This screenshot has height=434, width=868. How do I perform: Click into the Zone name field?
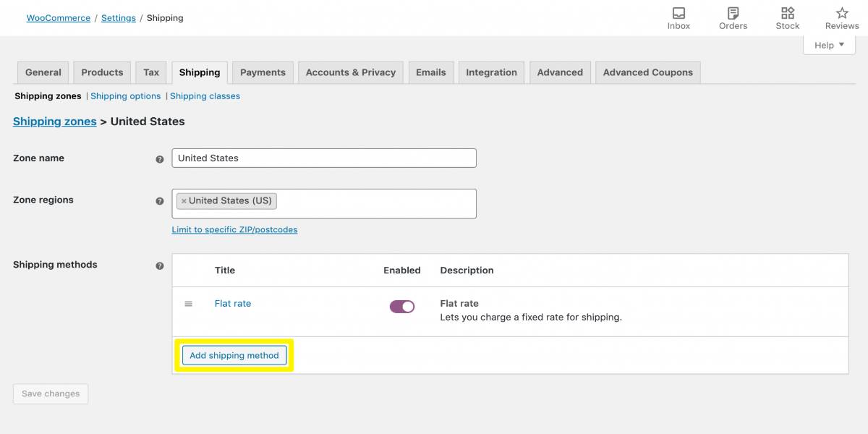324,158
